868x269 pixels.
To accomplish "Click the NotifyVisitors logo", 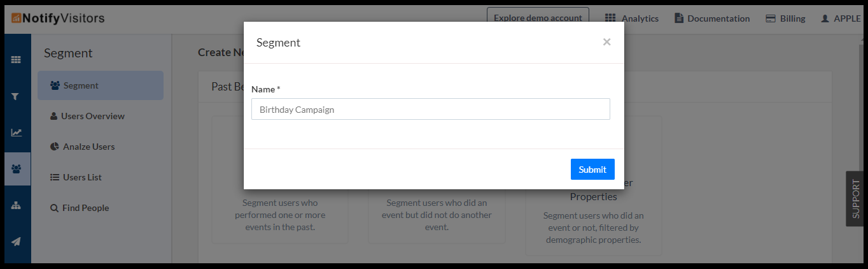I will pyautogui.click(x=58, y=18).
